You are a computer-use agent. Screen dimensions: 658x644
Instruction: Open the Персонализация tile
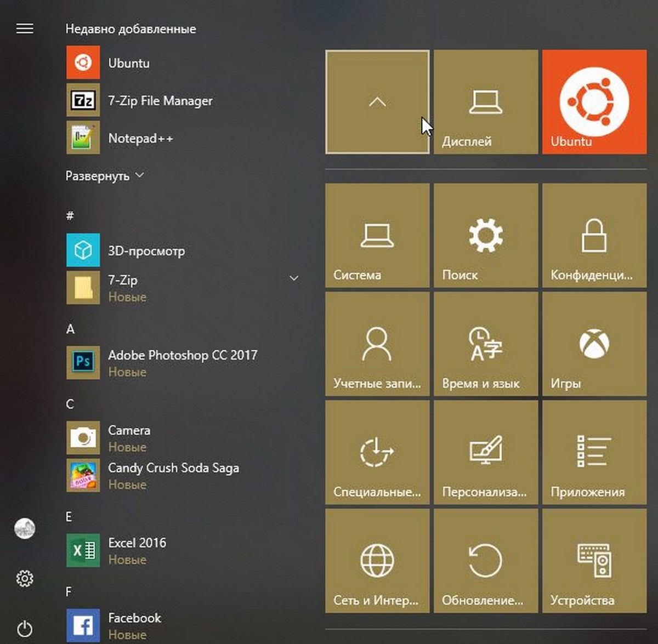pos(486,453)
